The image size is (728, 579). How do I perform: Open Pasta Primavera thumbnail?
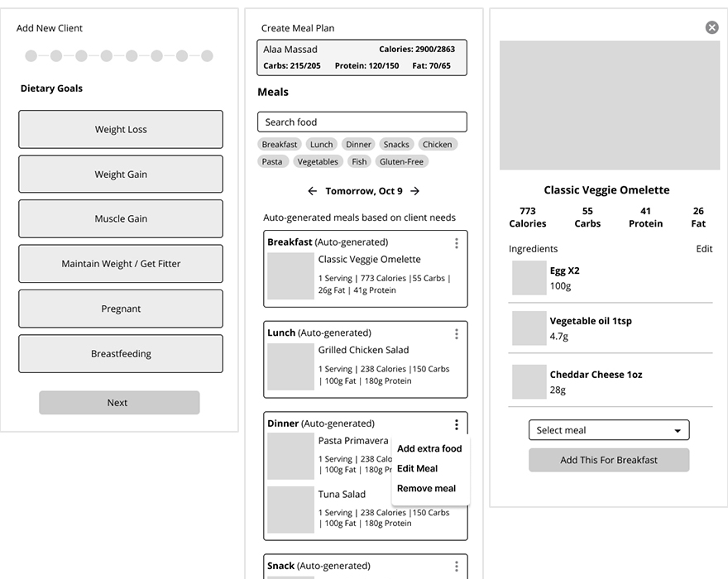coord(290,457)
